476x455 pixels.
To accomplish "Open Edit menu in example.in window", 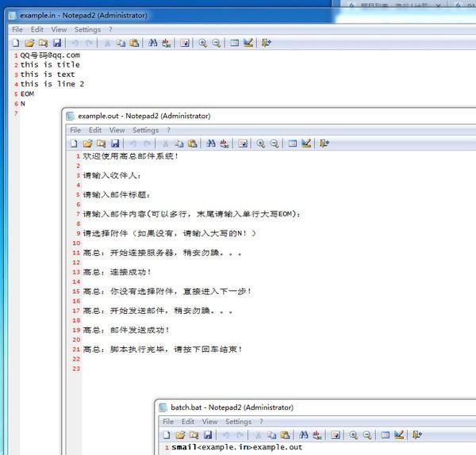I will tap(37, 29).
